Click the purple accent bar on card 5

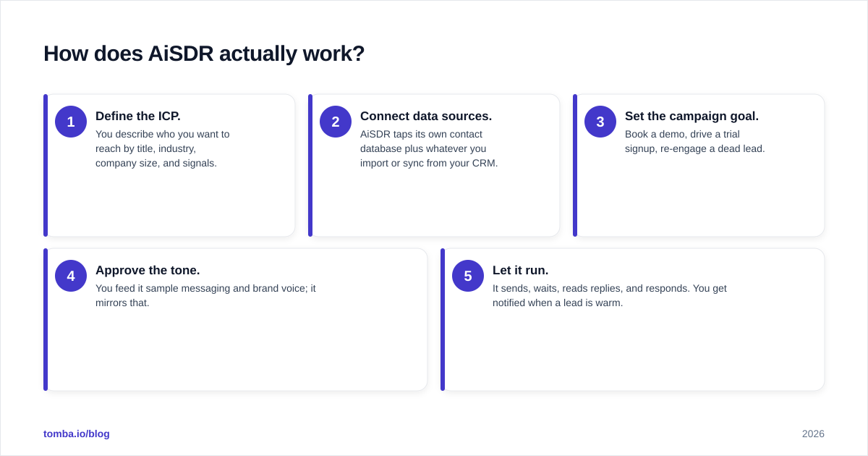click(443, 319)
